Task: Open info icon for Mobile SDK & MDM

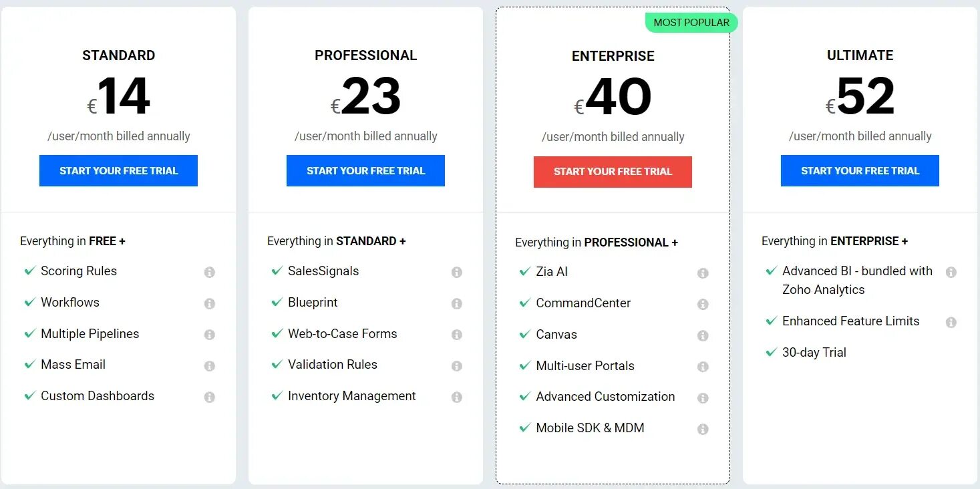Action: [x=703, y=429]
